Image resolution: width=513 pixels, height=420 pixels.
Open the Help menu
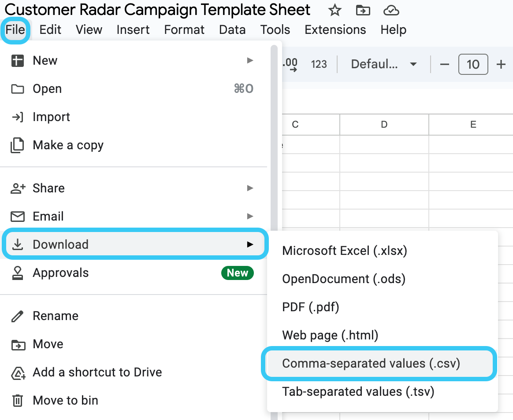393,30
